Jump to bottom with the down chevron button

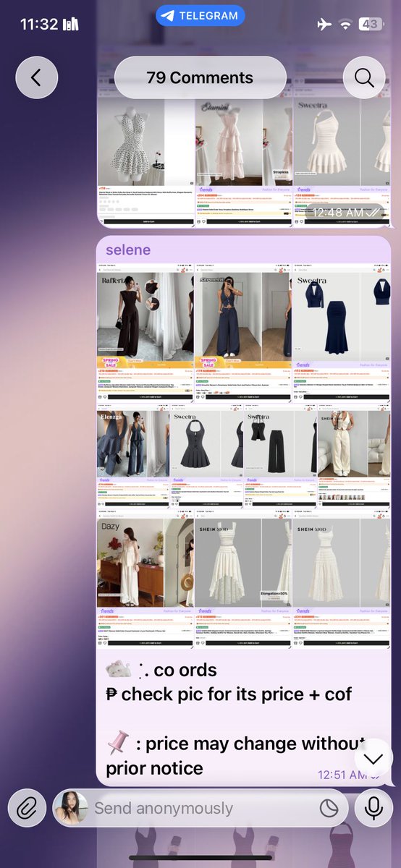373,758
